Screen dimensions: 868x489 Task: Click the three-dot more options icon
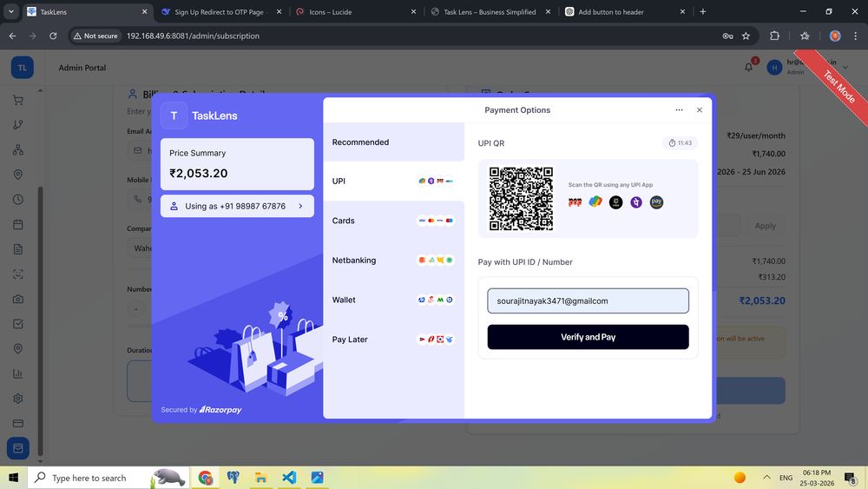tap(679, 110)
